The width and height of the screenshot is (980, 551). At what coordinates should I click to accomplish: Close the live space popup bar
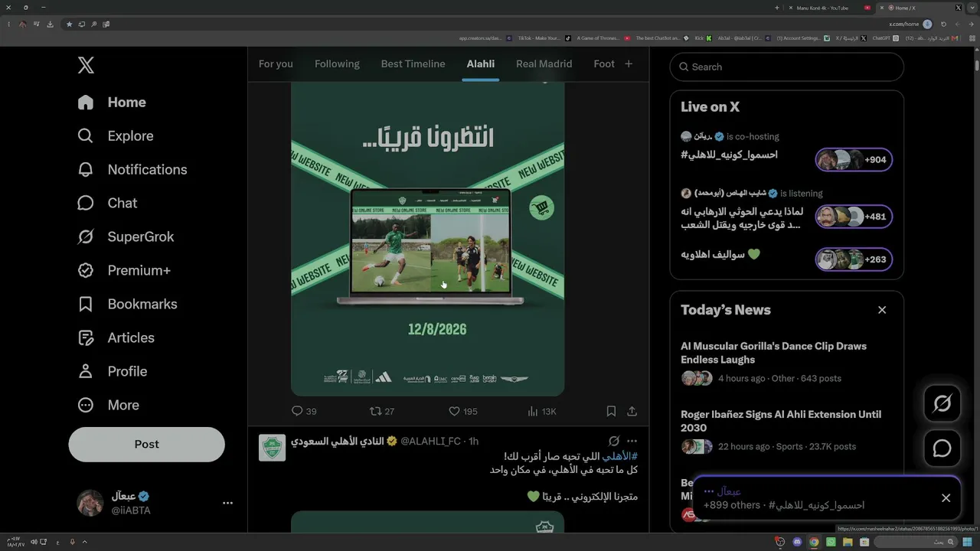[x=946, y=498]
